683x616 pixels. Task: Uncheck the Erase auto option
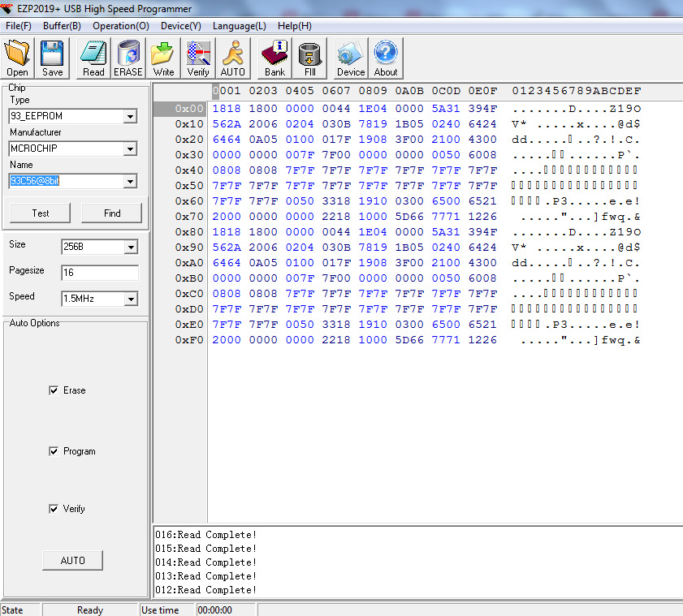pos(54,390)
